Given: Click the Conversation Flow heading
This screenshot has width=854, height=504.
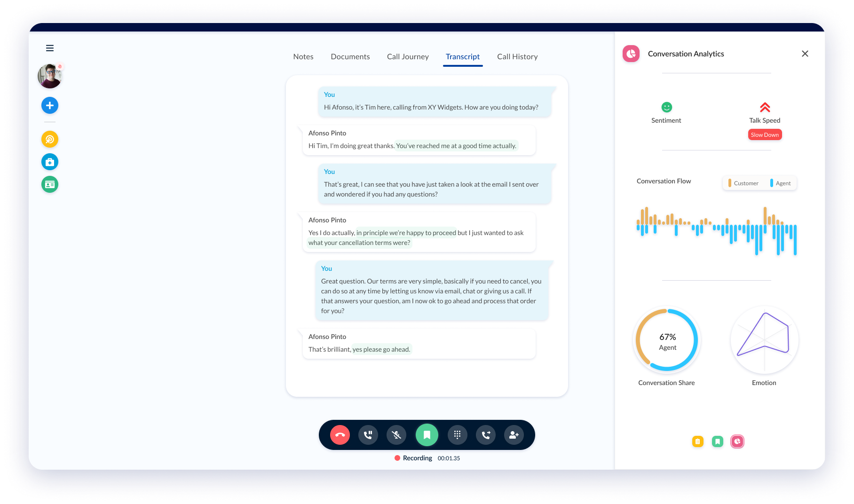Looking at the screenshot, I should (x=664, y=181).
